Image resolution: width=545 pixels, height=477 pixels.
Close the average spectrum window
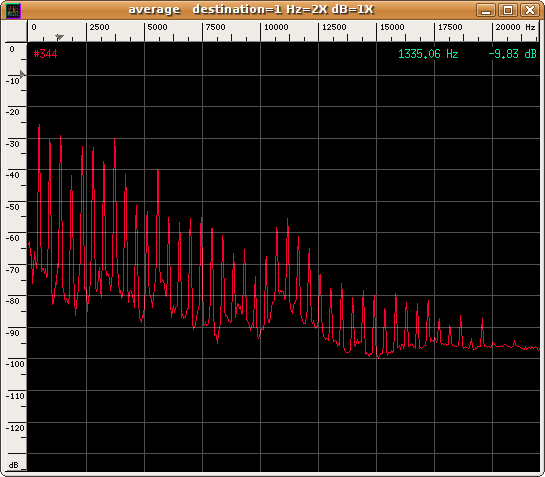529,10
